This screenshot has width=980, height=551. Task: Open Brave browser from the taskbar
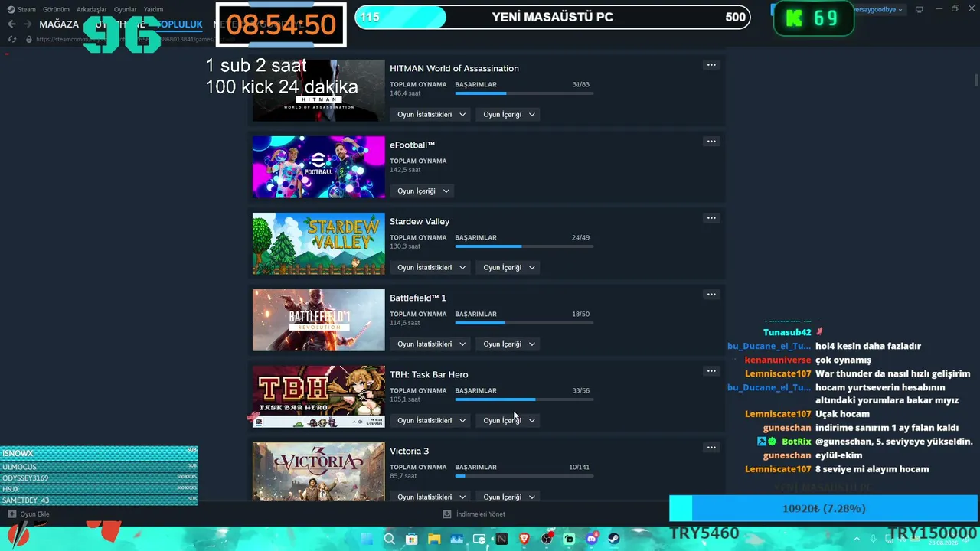524,539
